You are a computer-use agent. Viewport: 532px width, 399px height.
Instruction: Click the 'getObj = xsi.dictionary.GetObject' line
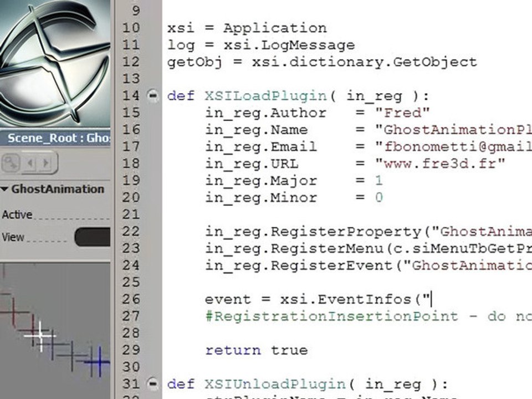(x=322, y=62)
